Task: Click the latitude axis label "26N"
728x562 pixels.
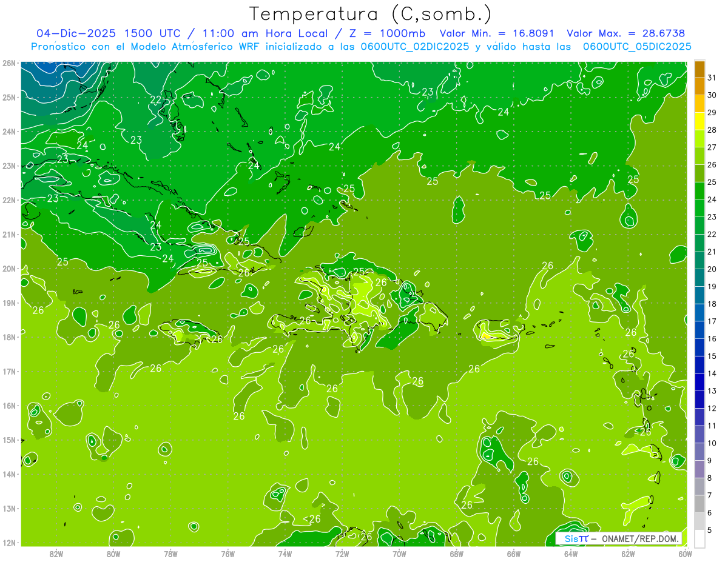Action: (x=9, y=63)
